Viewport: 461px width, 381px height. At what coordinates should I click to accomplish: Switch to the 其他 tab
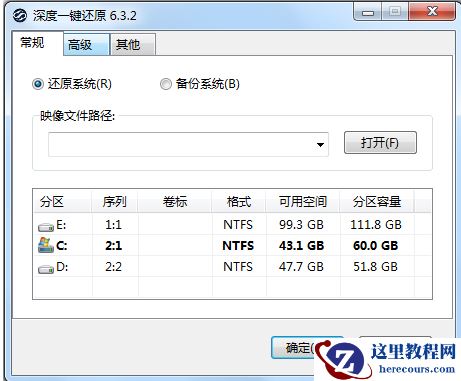pos(133,44)
